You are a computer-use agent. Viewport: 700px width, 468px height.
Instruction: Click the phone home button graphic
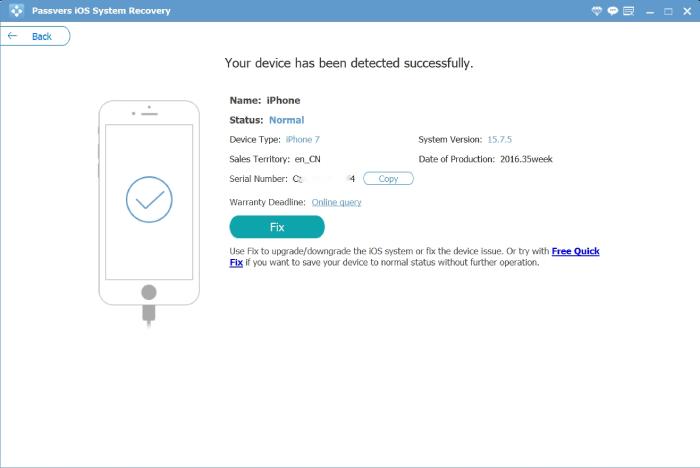[149, 292]
